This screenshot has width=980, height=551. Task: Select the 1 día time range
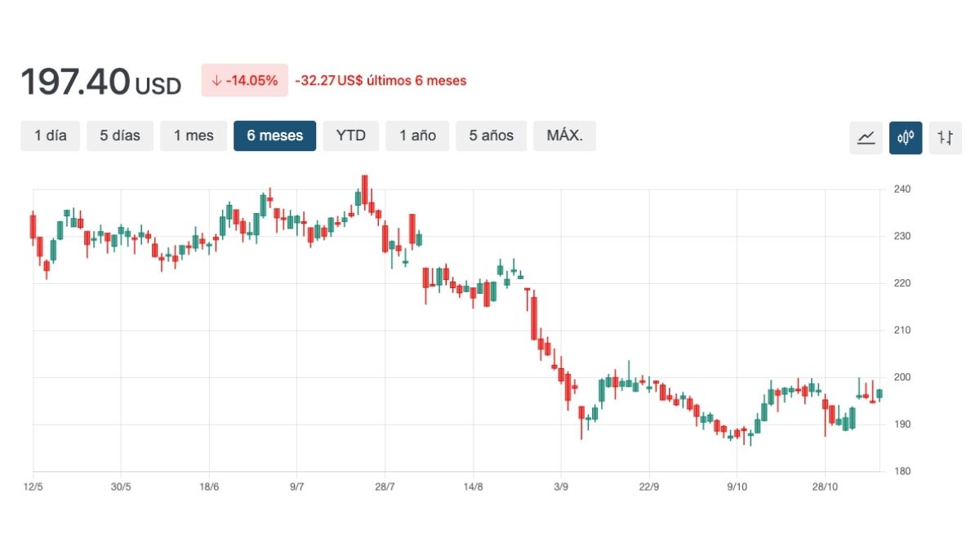(x=51, y=136)
